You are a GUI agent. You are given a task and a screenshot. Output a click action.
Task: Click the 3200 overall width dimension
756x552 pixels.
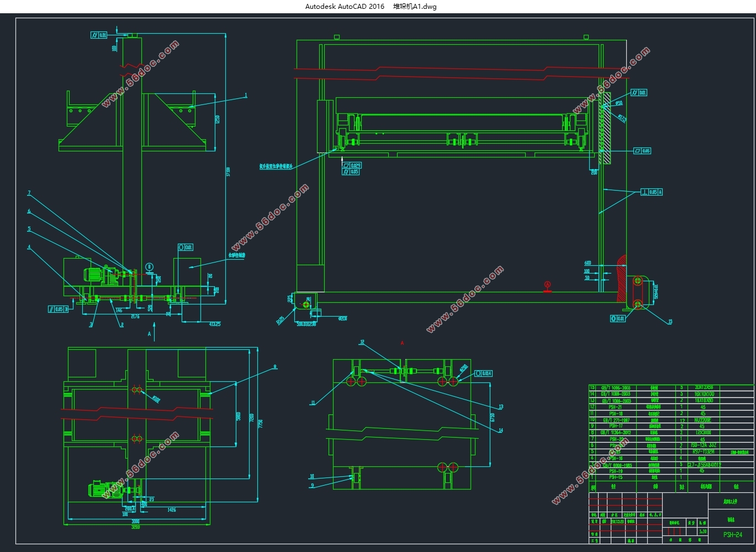click(x=135, y=527)
